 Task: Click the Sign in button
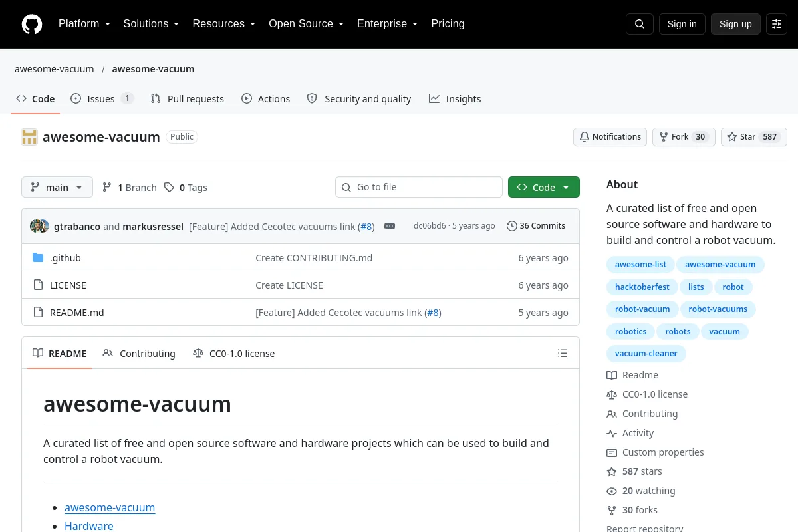tap(682, 24)
